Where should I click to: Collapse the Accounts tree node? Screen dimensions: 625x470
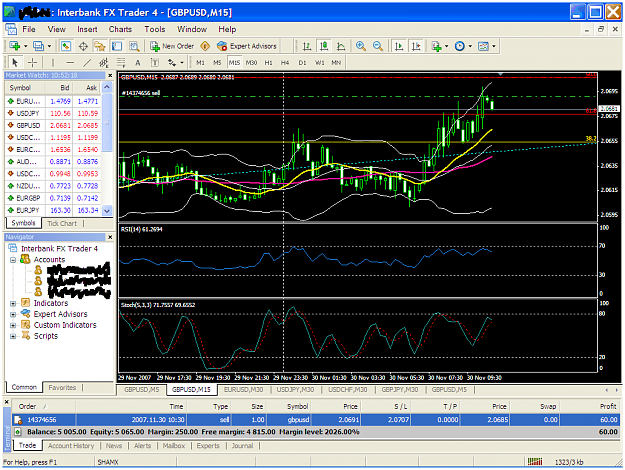(x=13, y=260)
